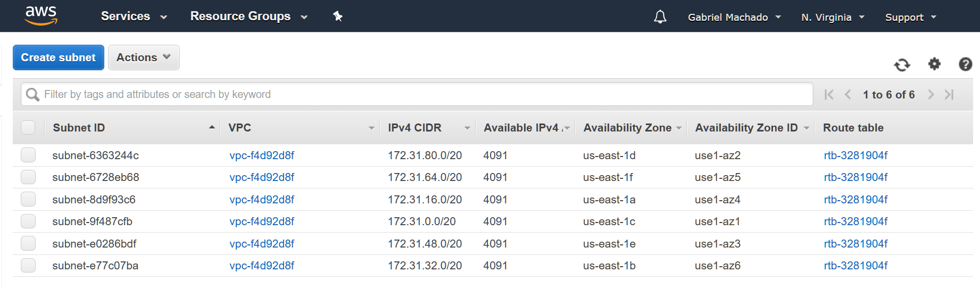Open the Gabriel Machado account dropdown
The width and height of the screenshot is (980, 288).
(x=734, y=17)
